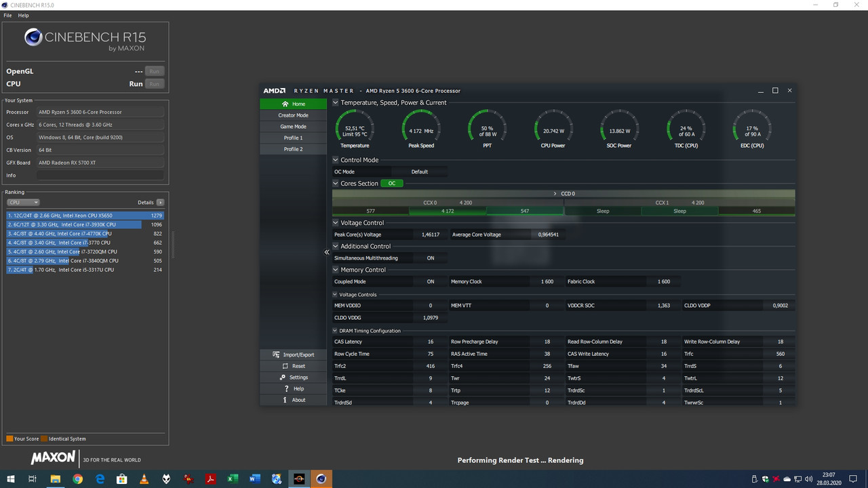Image resolution: width=868 pixels, height=488 pixels.
Task: Click the VDDCR SOC value 1,363
Action: point(664,306)
